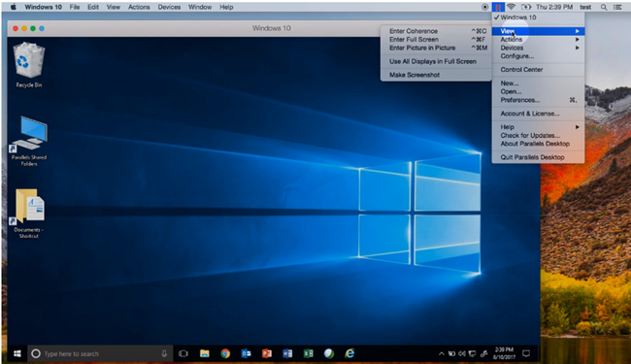This screenshot has height=364, width=631.
Task: Open the Edit menu in Mac menu bar
Action: pyautogui.click(x=93, y=7)
